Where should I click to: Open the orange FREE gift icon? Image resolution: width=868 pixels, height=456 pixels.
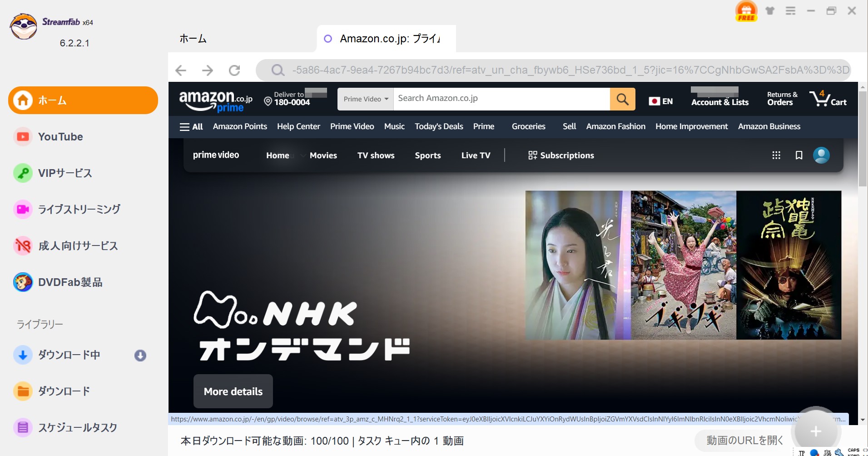coord(746,11)
